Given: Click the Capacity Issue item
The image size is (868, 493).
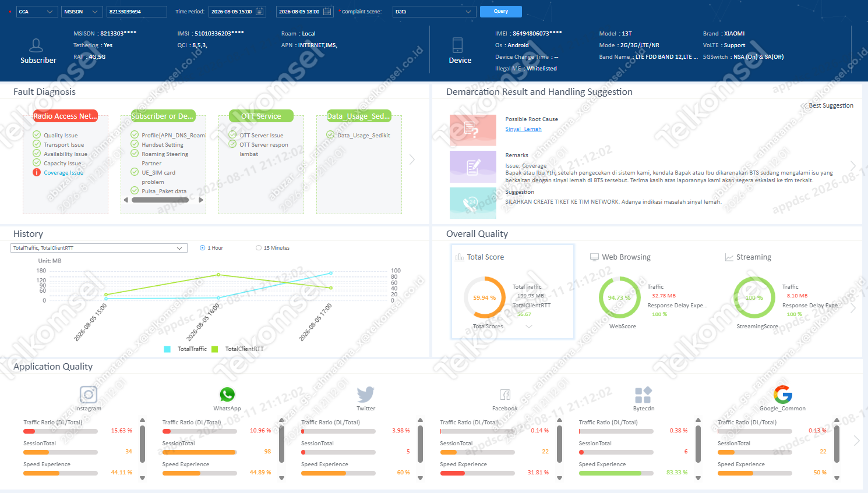Looking at the screenshot, I should (x=62, y=163).
